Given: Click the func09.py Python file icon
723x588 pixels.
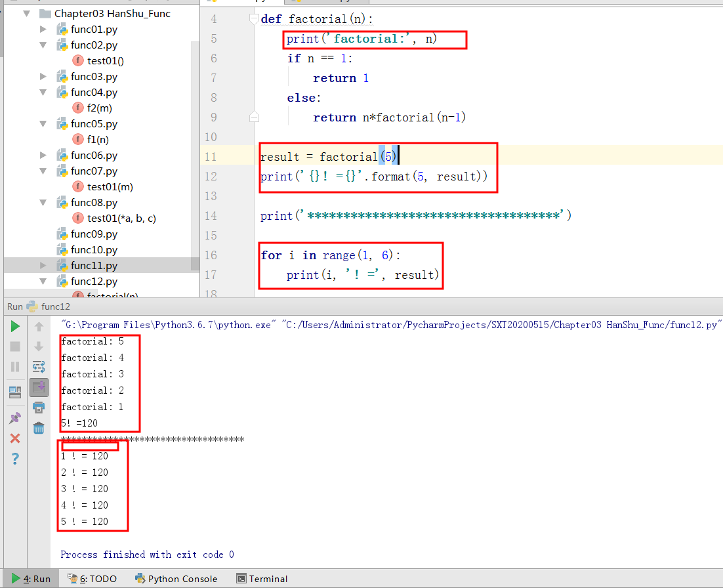Looking at the screenshot, I should (x=62, y=234).
